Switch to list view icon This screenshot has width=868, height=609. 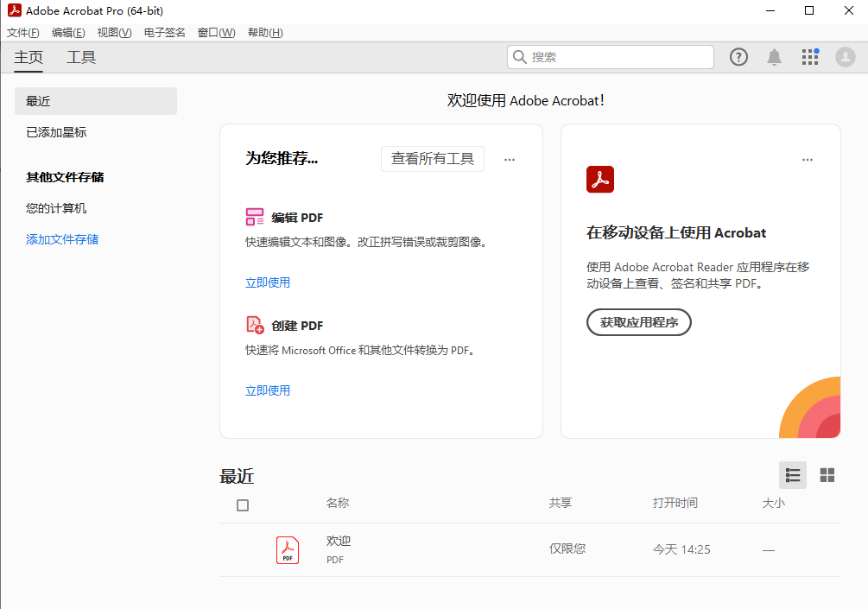793,475
